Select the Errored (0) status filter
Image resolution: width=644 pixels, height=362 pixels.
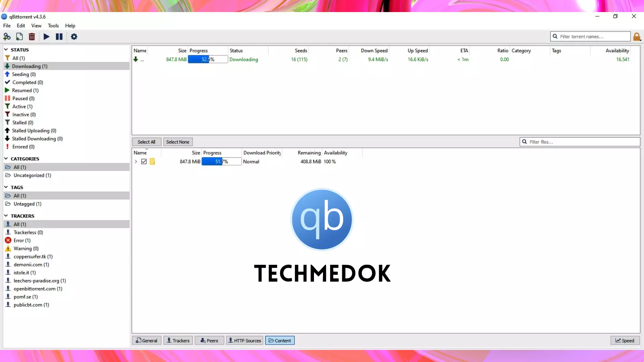tap(66, 146)
